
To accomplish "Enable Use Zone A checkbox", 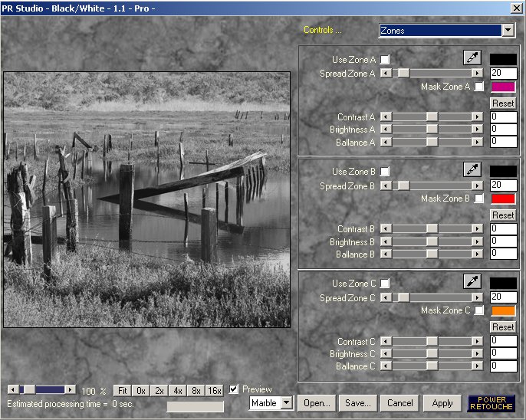I will [385, 60].
